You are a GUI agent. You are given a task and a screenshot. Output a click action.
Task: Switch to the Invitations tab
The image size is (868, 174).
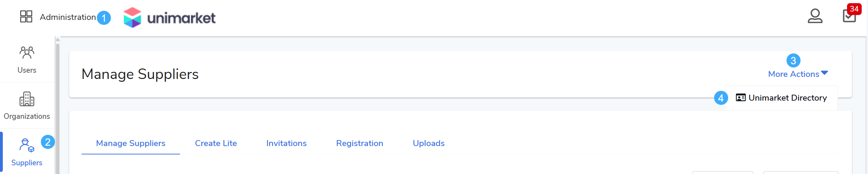click(286, 143)
